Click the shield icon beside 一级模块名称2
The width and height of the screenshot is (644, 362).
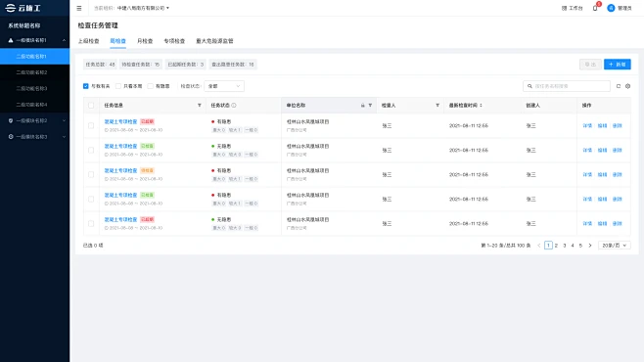[x=11, y=120]
